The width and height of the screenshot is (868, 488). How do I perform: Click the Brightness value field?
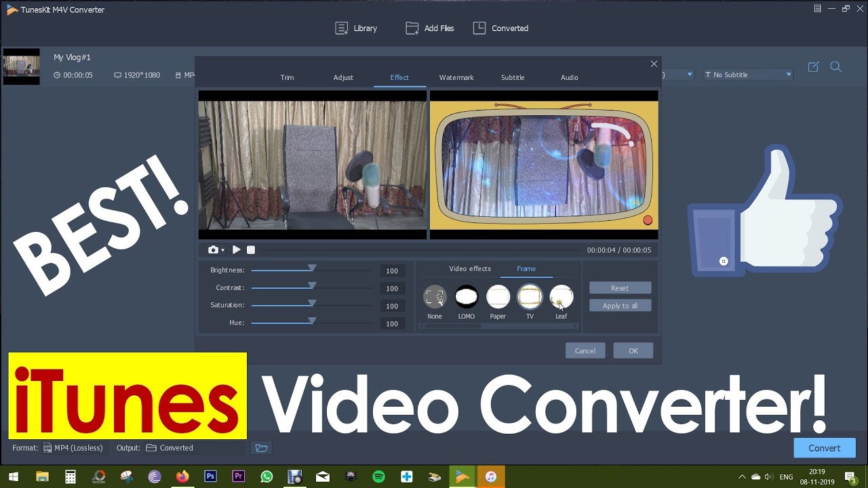[392, 271]
